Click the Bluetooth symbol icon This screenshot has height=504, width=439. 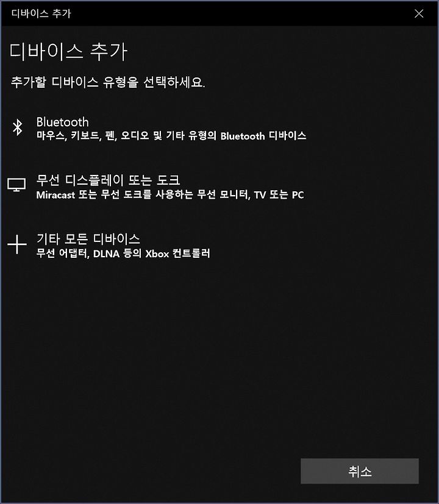pos(17,127)
